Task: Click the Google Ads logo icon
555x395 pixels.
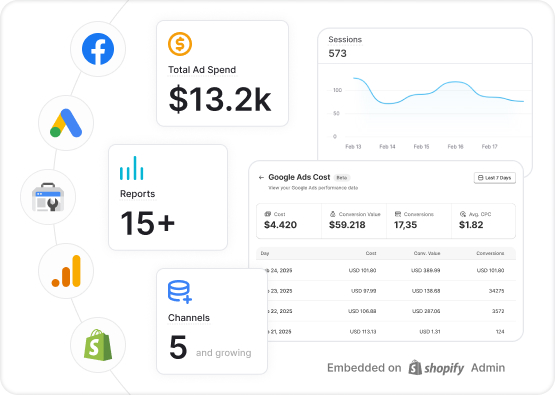Action: (66, 123)
